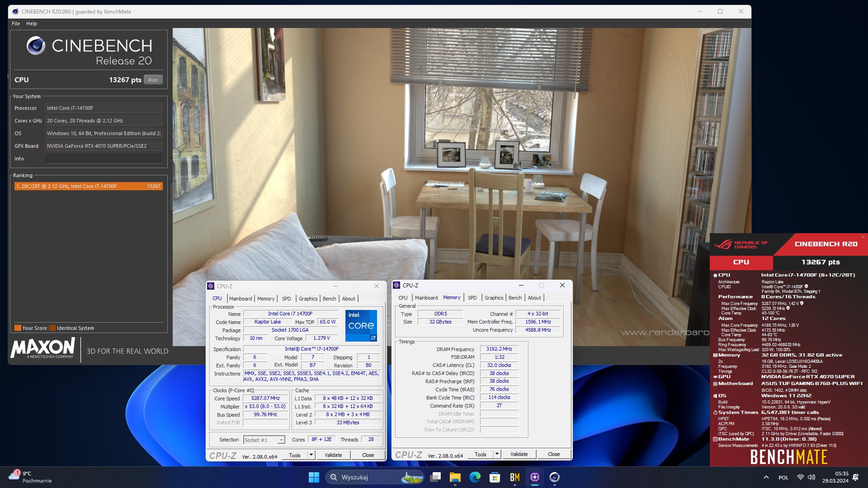The image size is (868, 488).
Task: Click the 13267 pts score in BenchMate panel
Action: tap(820, 262)
